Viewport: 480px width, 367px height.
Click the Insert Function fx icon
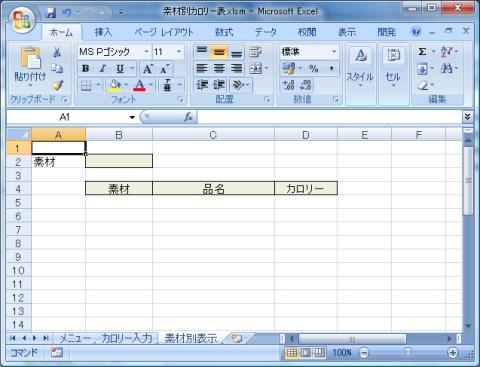[x=188, y=117]
